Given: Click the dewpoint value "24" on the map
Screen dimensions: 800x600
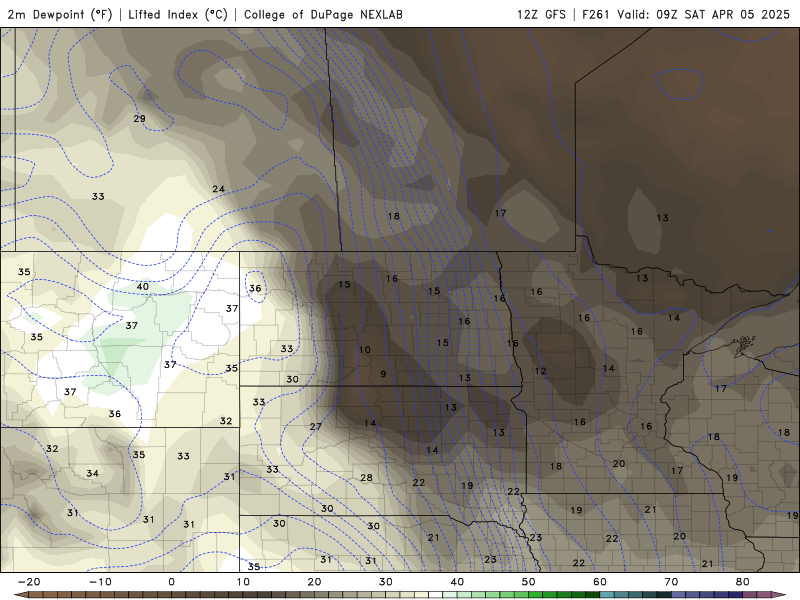Looking at the screenshot, I should click(x=218, y=189).
